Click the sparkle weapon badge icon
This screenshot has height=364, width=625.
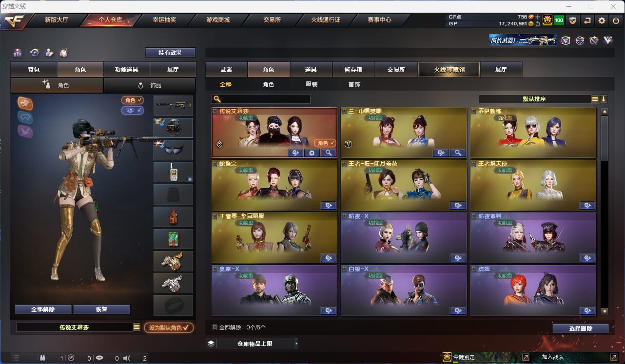[x=594, y=40]
